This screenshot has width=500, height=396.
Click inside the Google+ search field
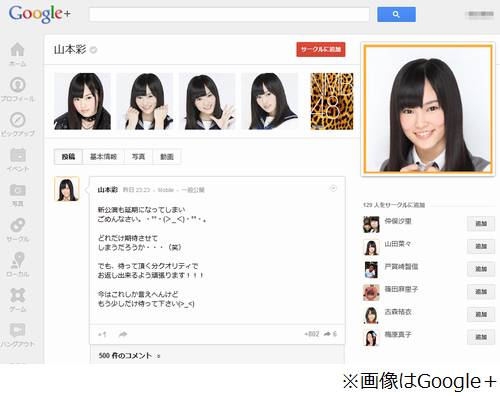(x=229, y=14)
